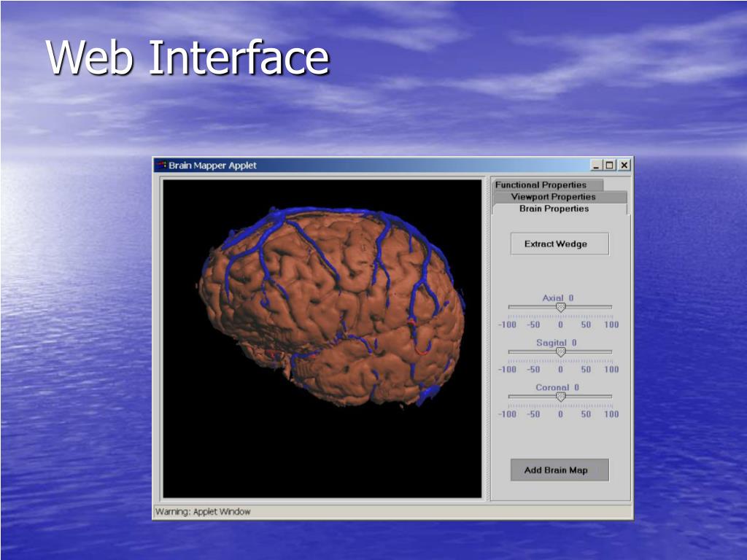Open the Viewport Properties tab

[x=560, y=197]
